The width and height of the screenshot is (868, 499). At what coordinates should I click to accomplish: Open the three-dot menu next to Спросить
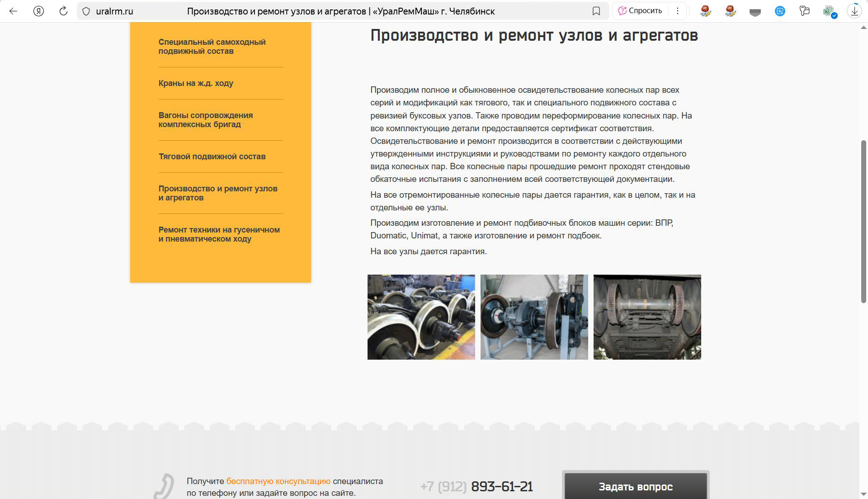tap(677, 11)
